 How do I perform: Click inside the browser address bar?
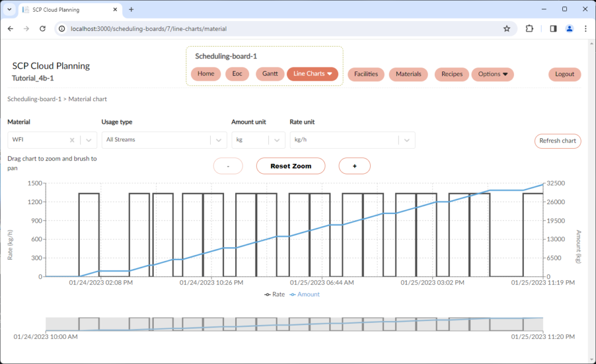click(233, 28)
